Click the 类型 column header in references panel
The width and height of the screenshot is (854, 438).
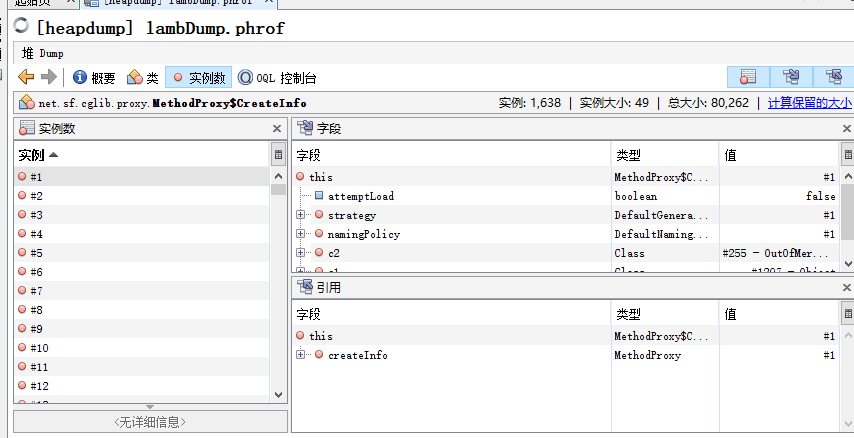665,314
